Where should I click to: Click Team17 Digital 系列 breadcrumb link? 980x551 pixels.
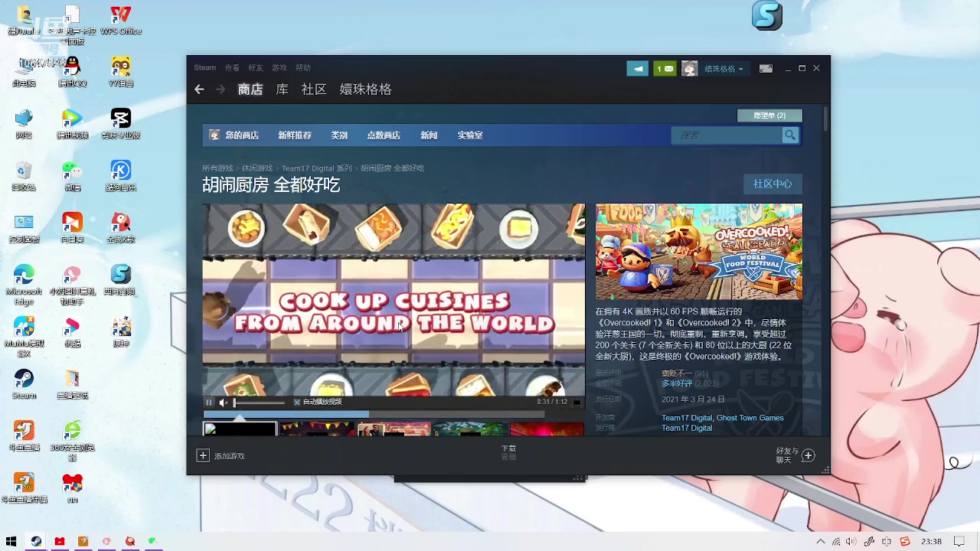tap(316, 168)
